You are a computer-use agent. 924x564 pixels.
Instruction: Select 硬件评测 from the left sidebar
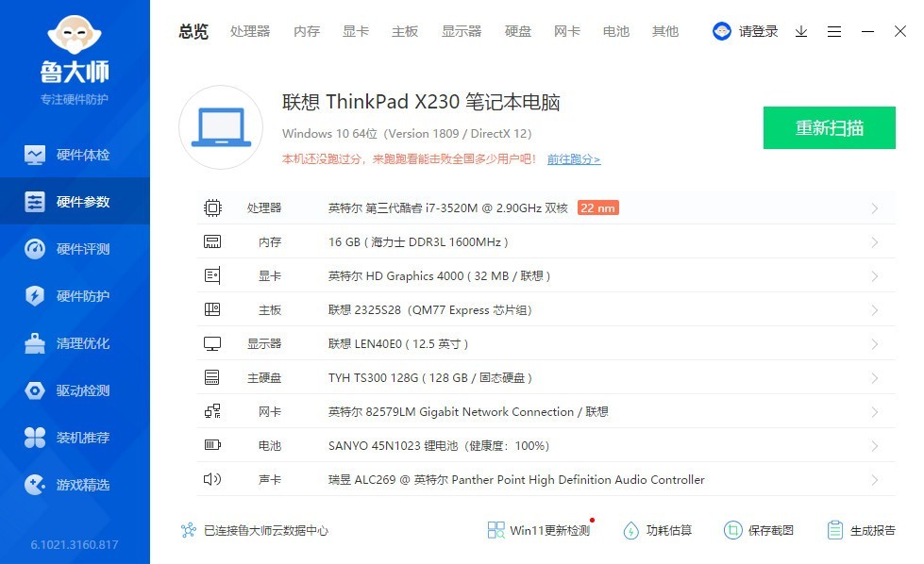pos(76,249)
